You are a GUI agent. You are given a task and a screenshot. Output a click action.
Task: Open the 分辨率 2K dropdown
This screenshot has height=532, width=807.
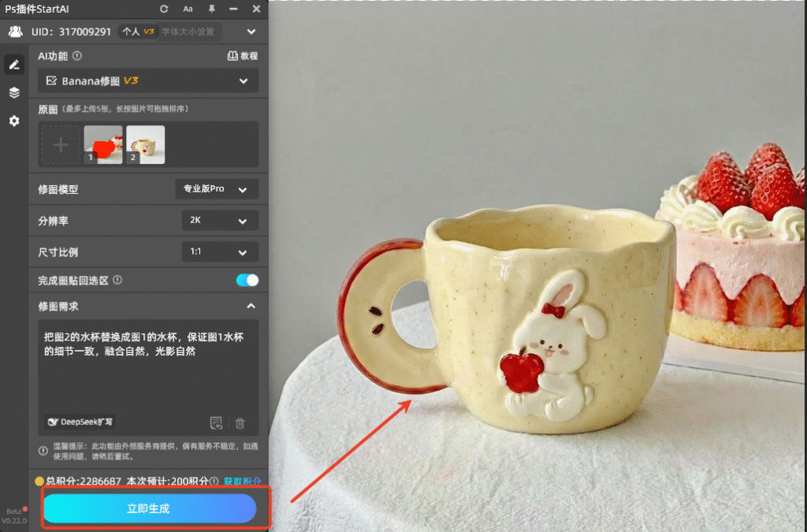click(219, 221)
